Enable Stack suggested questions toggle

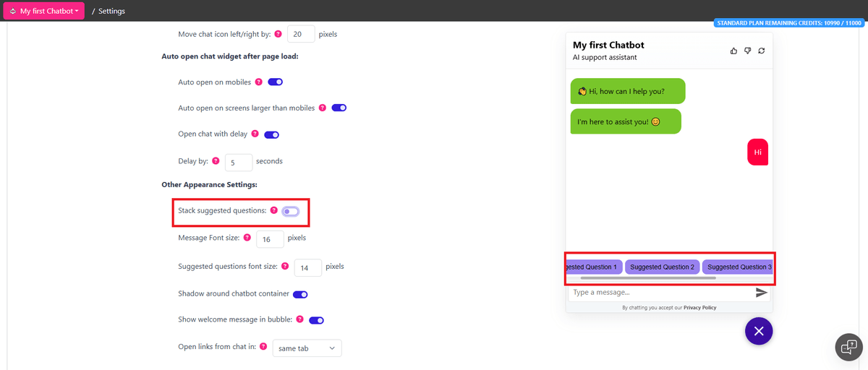290,211
